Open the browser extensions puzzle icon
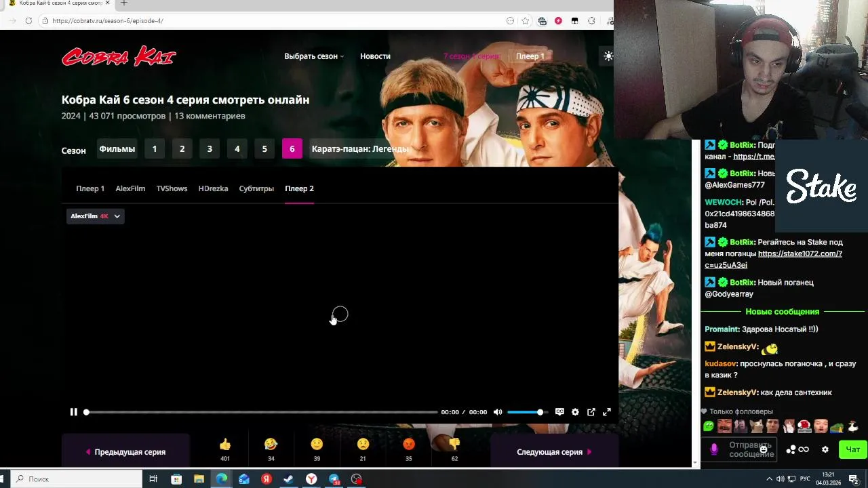This screenshot has height=488, width=868. [591, 21]
